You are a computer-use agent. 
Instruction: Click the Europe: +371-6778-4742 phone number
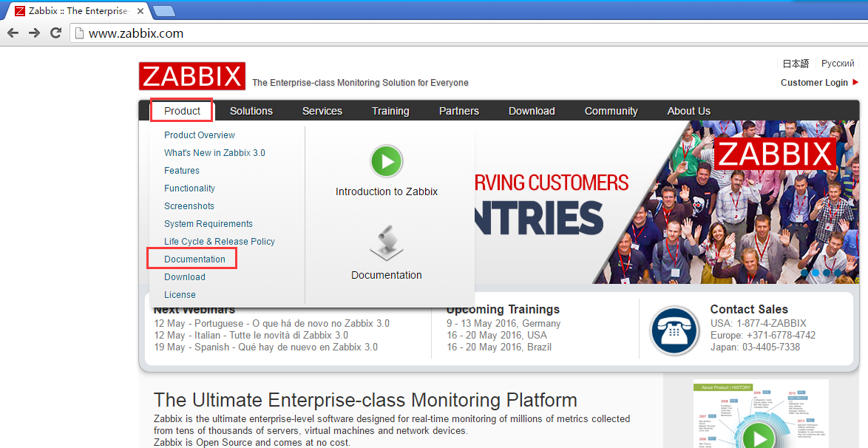[763, 335]
